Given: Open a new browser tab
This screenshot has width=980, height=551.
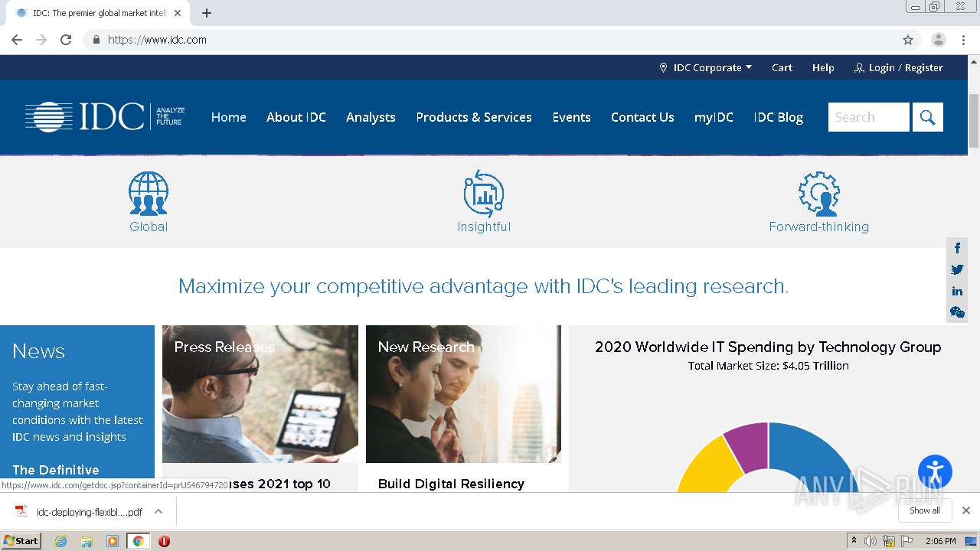Looking at the screenshot, I should (207, 13).
